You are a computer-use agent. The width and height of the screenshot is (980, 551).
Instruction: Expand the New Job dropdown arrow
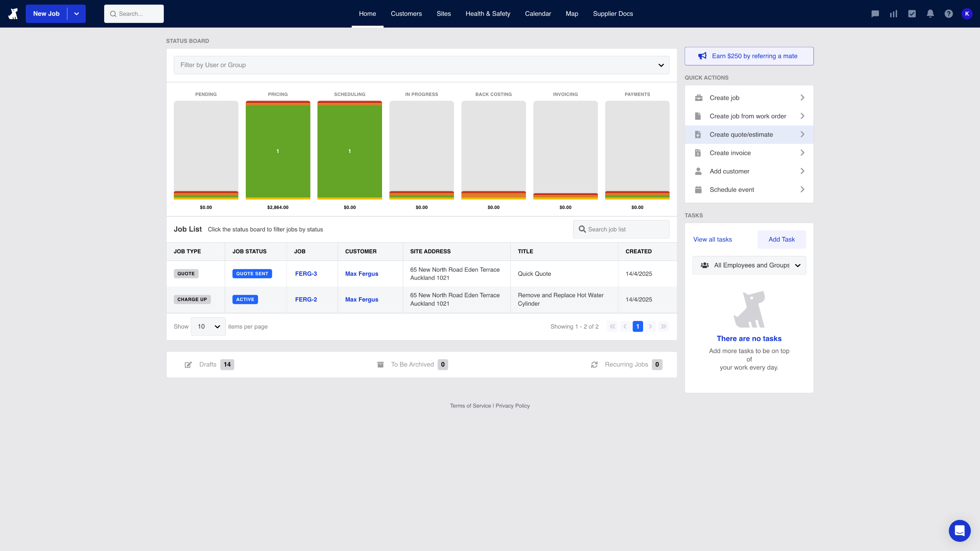[x=77, y=14]
